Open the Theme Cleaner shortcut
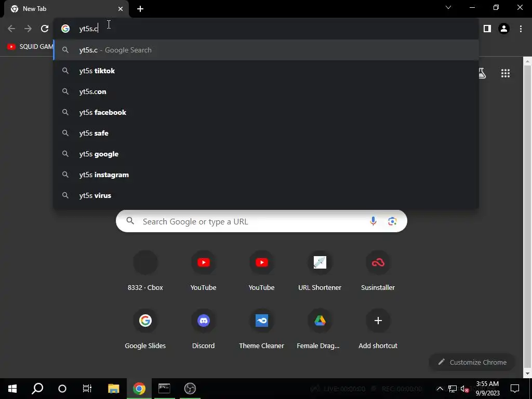532x399 pixels. (x=261, y=330)
